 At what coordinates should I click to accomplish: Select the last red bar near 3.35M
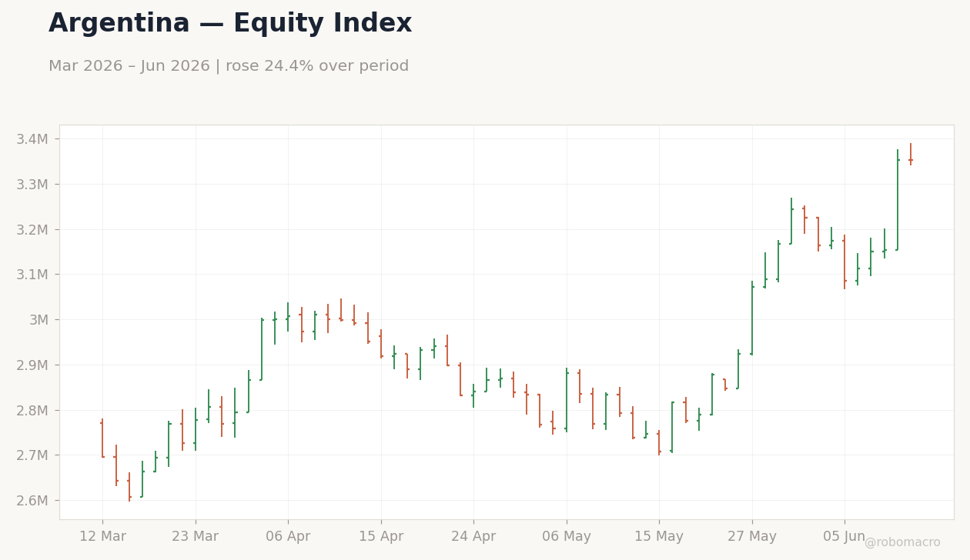coord(911,154)
